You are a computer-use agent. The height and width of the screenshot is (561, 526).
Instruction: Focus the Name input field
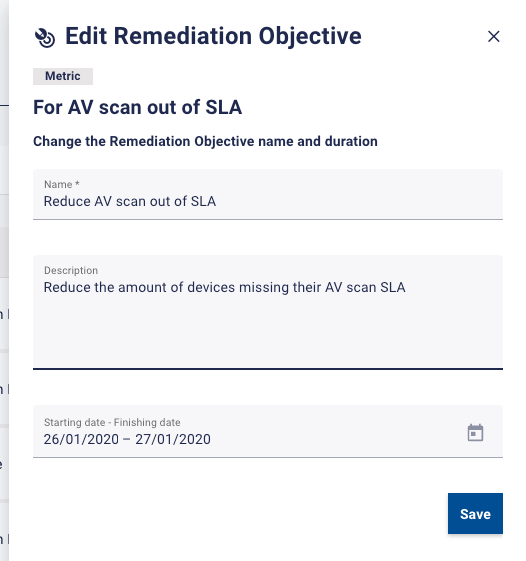coord(268,194)
